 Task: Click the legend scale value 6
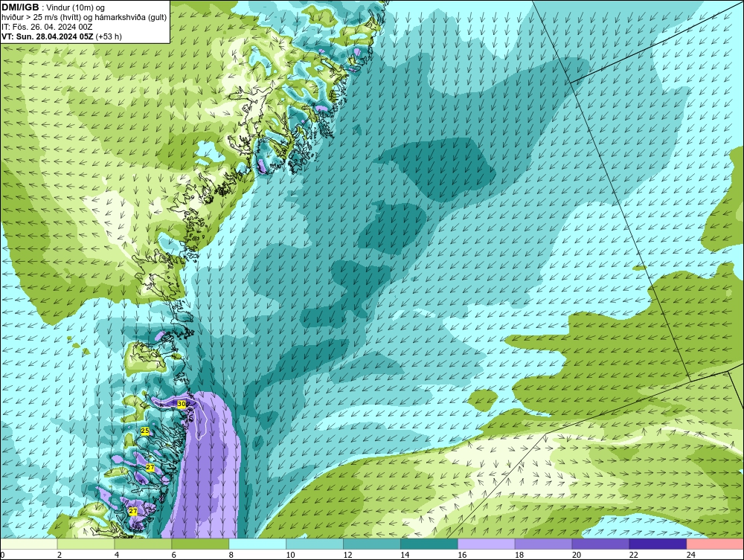coord(173,555)
